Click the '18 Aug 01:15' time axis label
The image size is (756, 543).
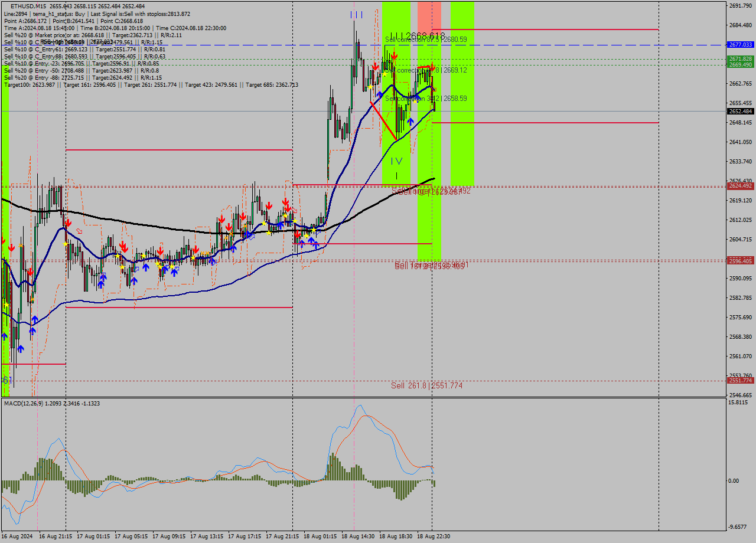pos(320,537)
